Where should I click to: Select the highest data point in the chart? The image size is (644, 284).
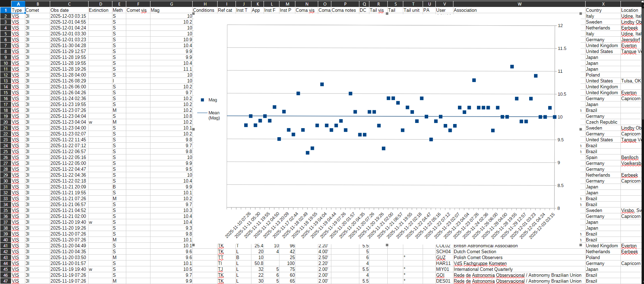click(512, 66)
